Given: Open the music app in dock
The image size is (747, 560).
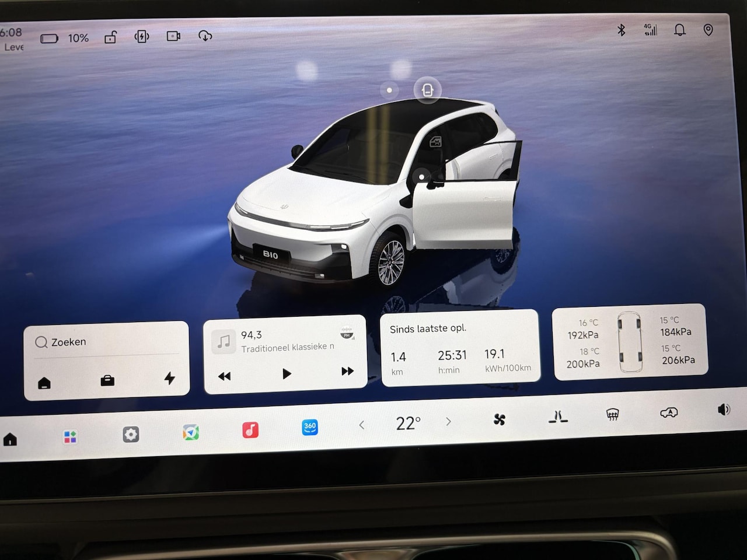Looking at the screenshot, I should (x=250, y=430).
